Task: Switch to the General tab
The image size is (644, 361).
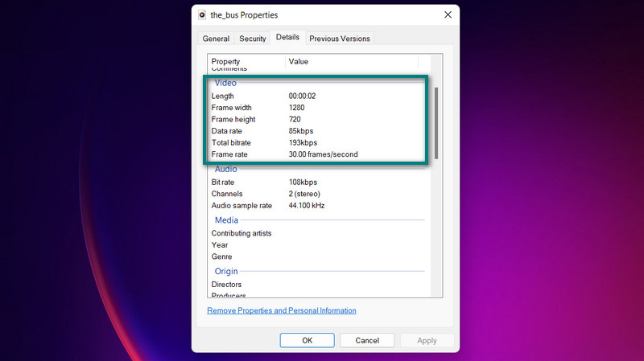Action: [216, 39]
